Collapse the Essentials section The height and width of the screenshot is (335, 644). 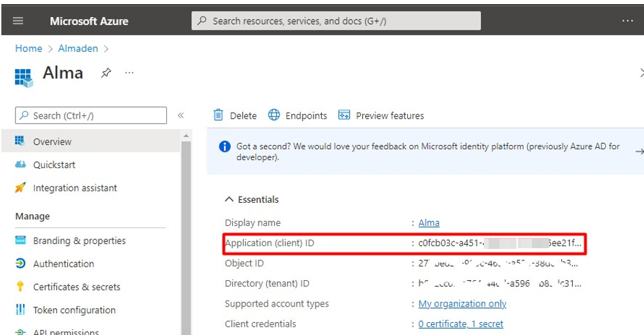(x=229, y=199)
